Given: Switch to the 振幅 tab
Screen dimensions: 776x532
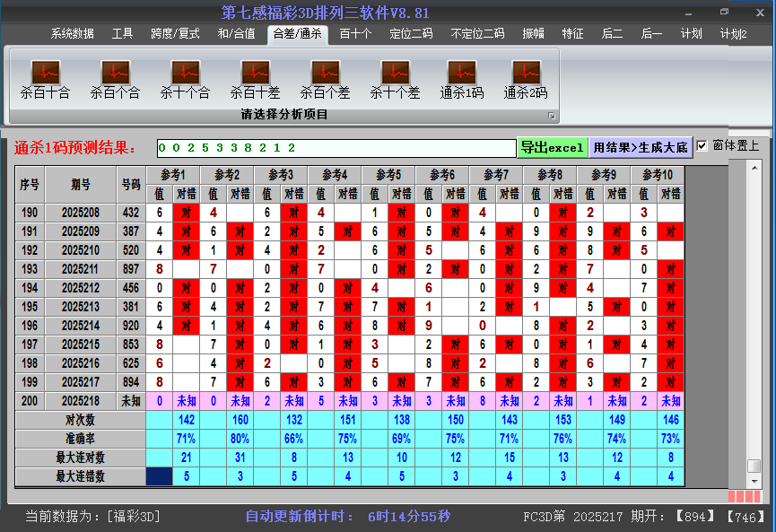Looking at the screenshot, I should pyautogui.click(x=533, y=34).
